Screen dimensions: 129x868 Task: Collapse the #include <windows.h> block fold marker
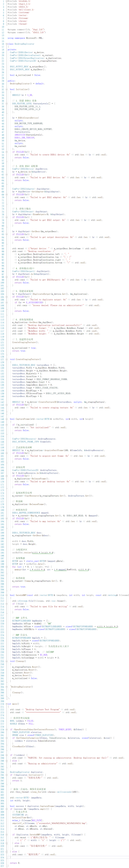click(6, 1)
